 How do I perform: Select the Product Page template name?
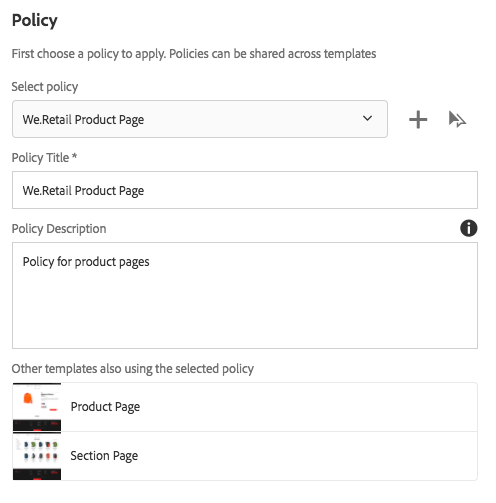(x=105, y=407)
